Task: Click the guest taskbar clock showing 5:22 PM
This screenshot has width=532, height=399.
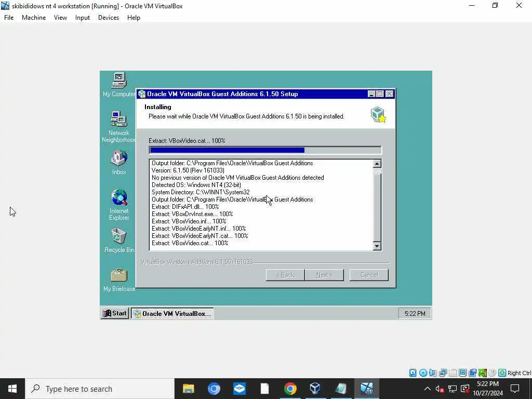Action: pyautogui.click(x=415, y=313)
